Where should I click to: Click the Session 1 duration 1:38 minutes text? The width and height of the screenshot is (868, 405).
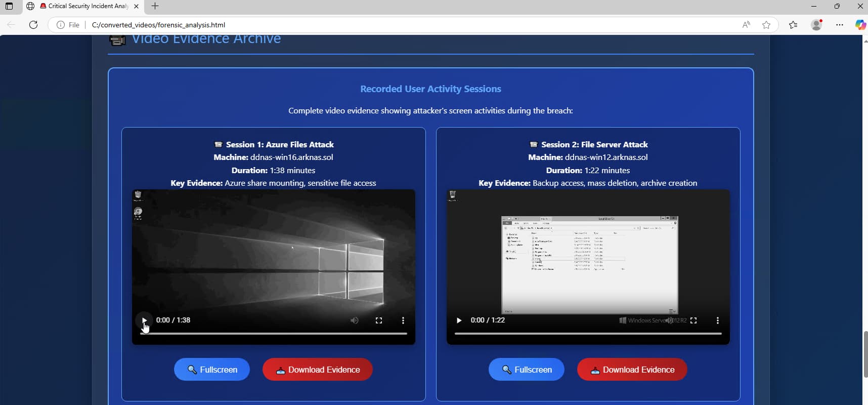(292, 170)
